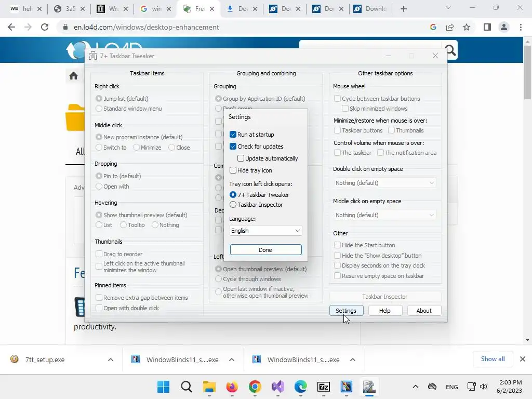Click the LO4D home icon
The height and width of the screenshot is (399, 532).
click(x=74, y=76)
